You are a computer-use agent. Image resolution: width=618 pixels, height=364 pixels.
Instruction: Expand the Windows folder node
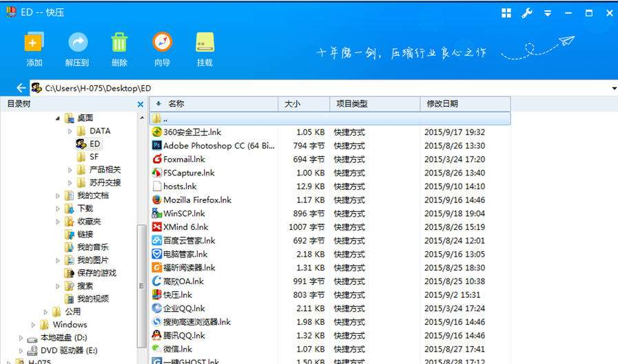coord(33,325)
